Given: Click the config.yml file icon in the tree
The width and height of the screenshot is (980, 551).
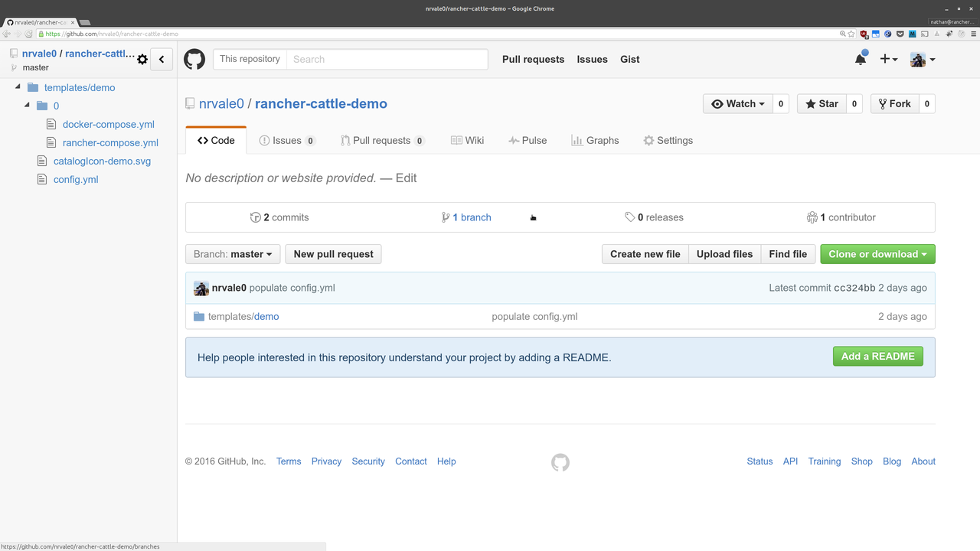Looking at the screenshot, I should pos(42,179).
